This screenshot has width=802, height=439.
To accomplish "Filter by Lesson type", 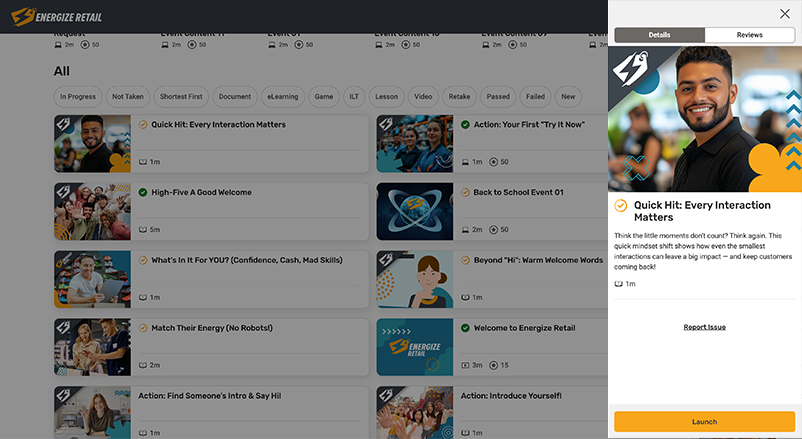I will click(387, 97).
